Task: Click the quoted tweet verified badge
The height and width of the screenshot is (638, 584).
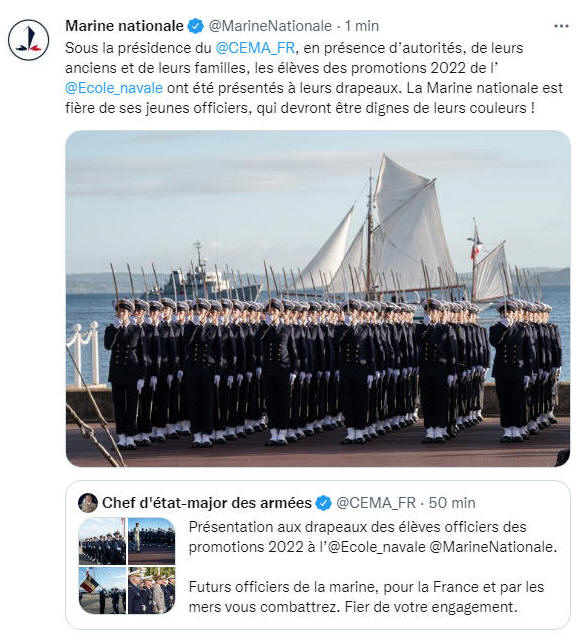Action: click(x=324, y=503)
